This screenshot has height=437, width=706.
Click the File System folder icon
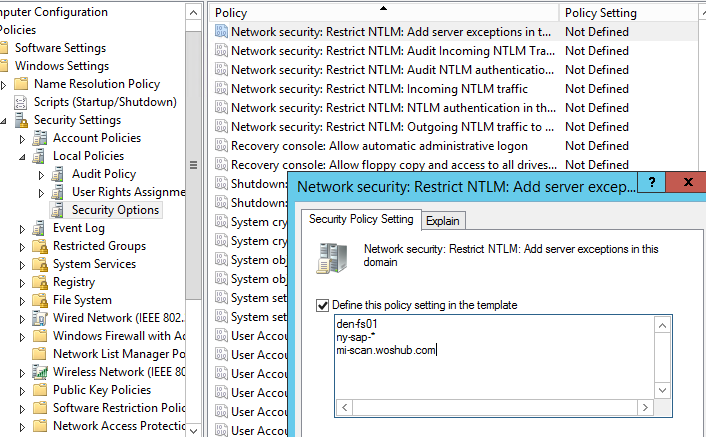40,300
